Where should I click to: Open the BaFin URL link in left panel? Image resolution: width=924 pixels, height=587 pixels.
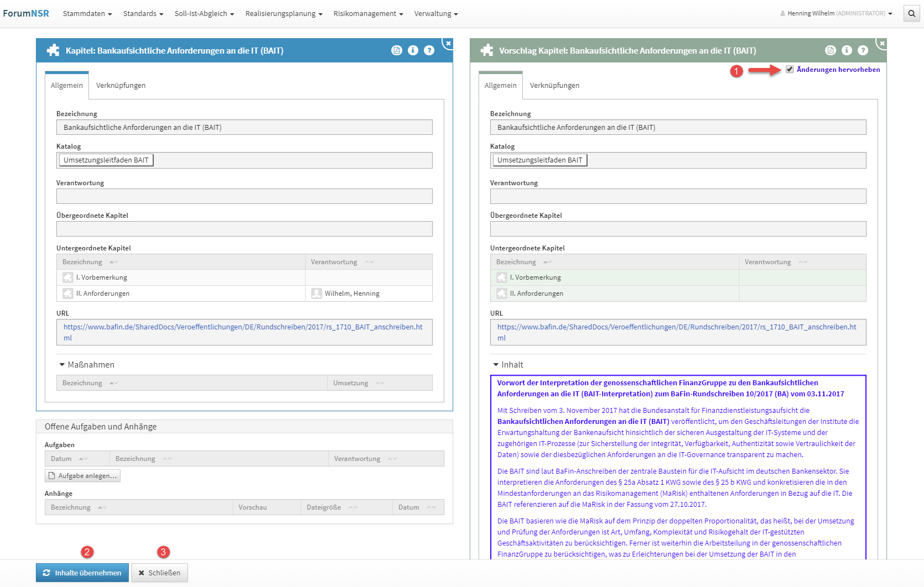click(243, 327)
